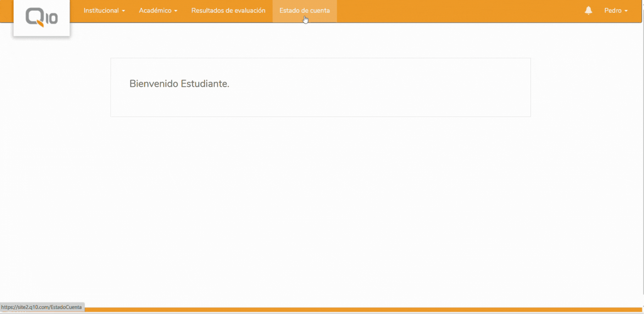Click the Q10 logo
The image size is (644, 314).
42,17
